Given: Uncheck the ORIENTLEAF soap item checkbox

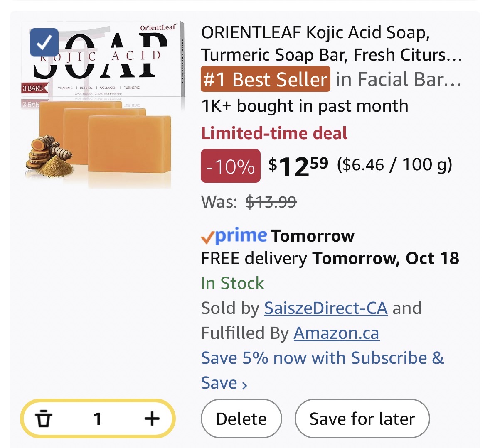Looking at the screenshot, I should pos(44,42).
